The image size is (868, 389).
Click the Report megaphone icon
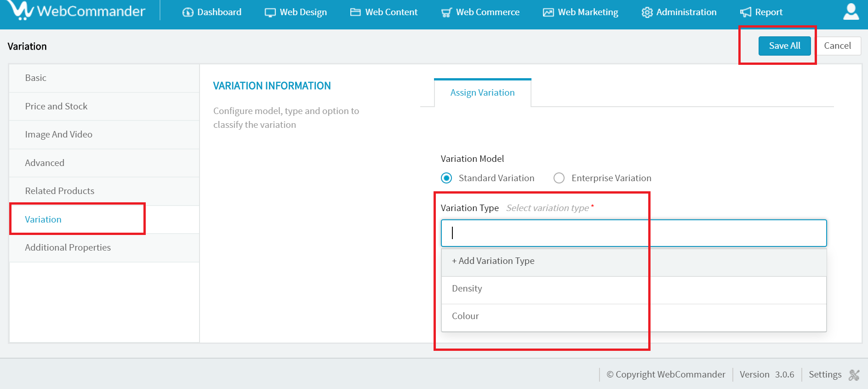coord(745,12)
